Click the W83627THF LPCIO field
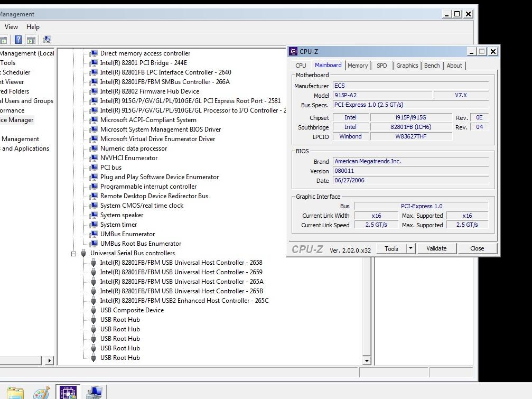 click(411, 136)
